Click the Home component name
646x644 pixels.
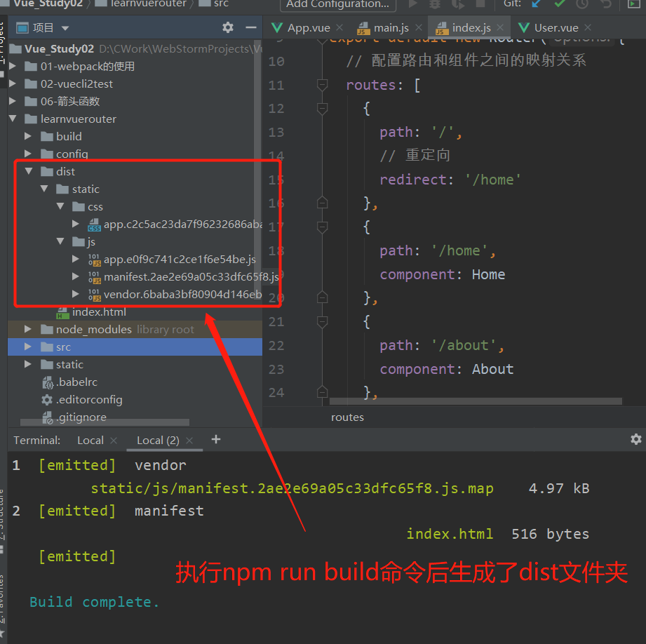tap(488, 274)
